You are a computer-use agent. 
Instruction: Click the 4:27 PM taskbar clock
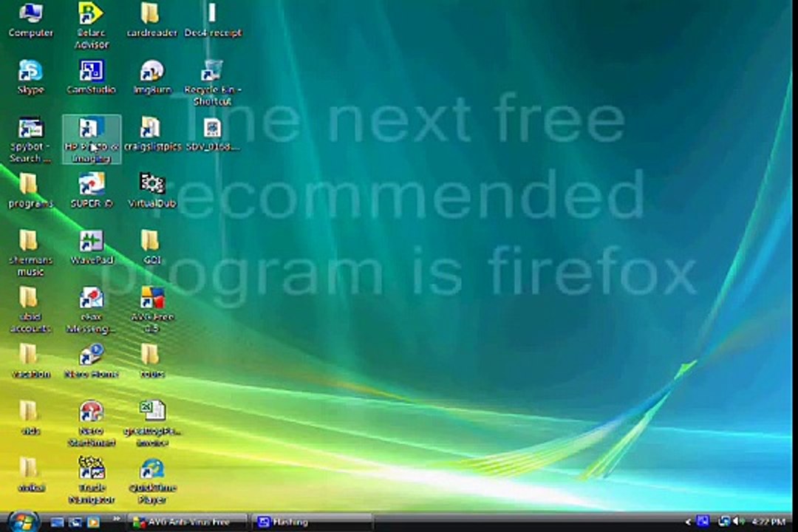(x=768, y=522)
